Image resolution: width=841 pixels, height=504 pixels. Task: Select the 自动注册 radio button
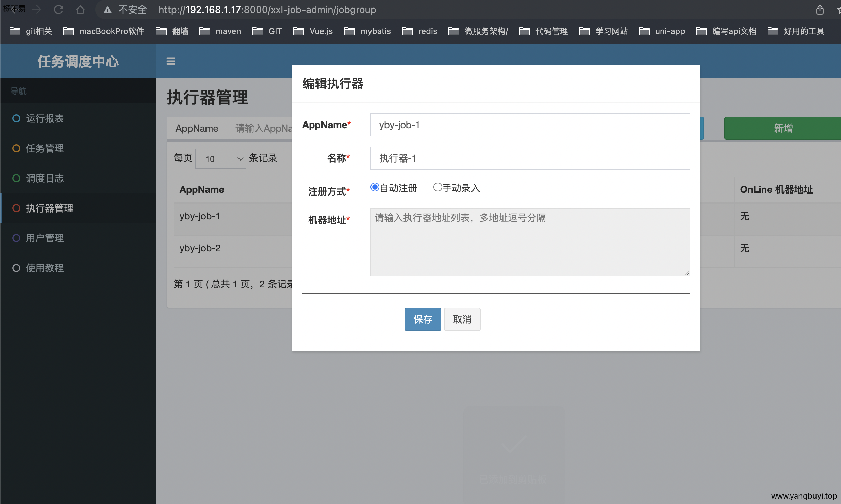375,187
